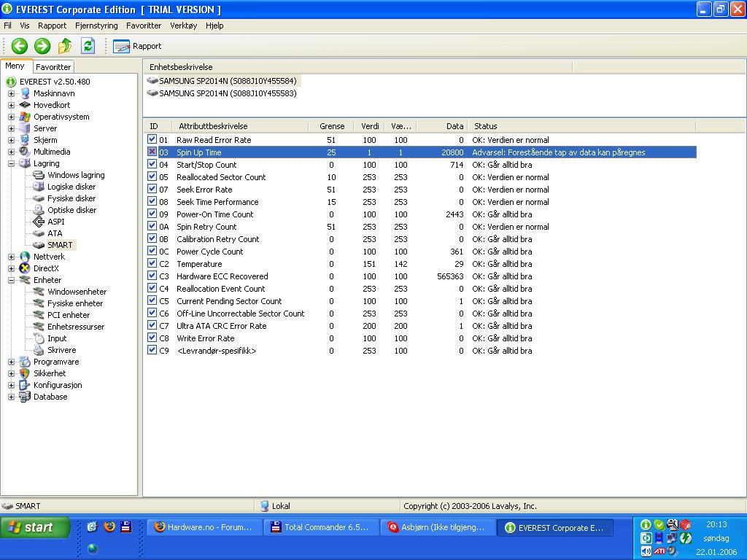Open the Vis menu
The height and width of the screenshot is (560, 747).
[x=25, y=26]
